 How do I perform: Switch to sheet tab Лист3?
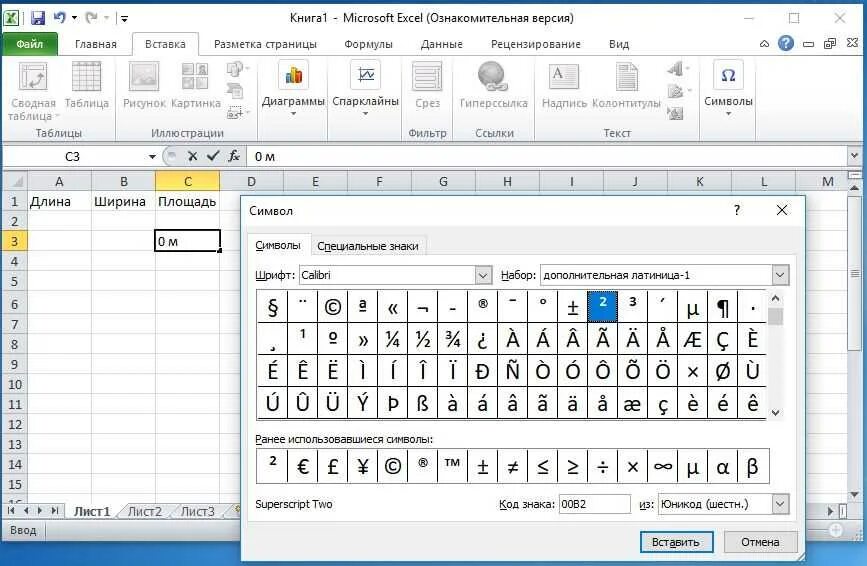(x=197, y=511)
